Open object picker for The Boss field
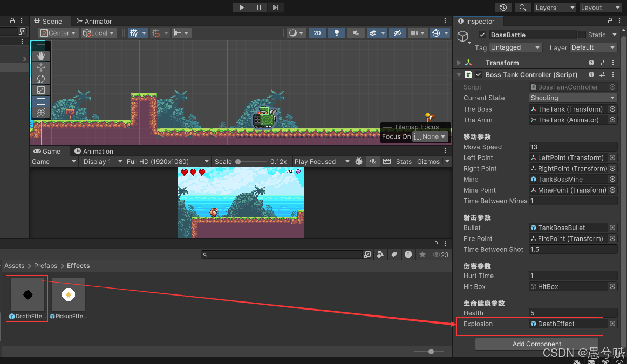This screenshot has height=364, width=627. tap(612, 109)
